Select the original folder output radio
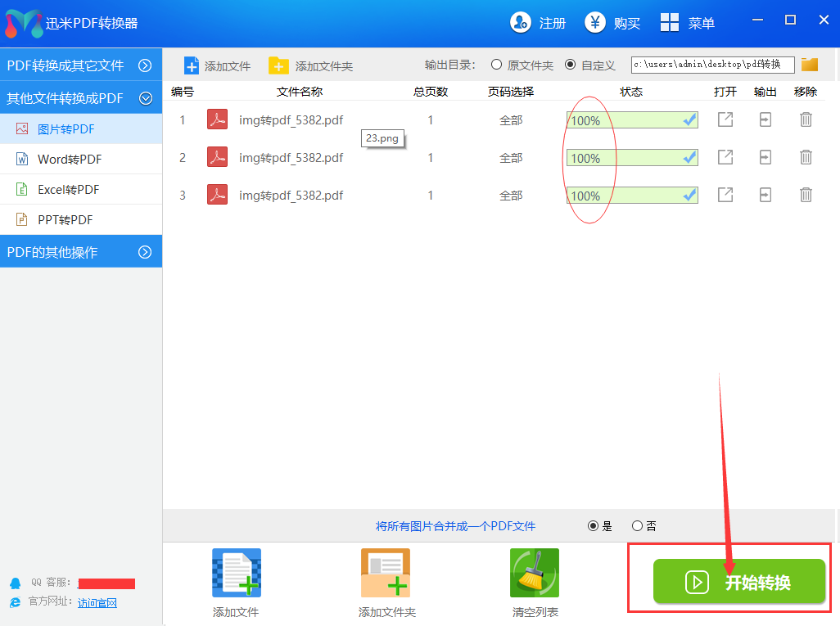 click(x=496, y=65)
